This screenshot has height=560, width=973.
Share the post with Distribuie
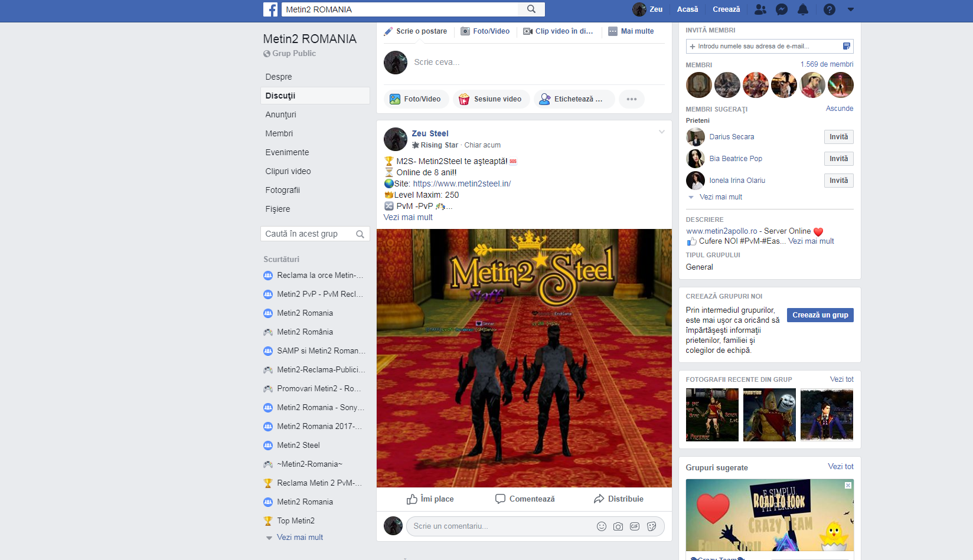click(619, 499)
